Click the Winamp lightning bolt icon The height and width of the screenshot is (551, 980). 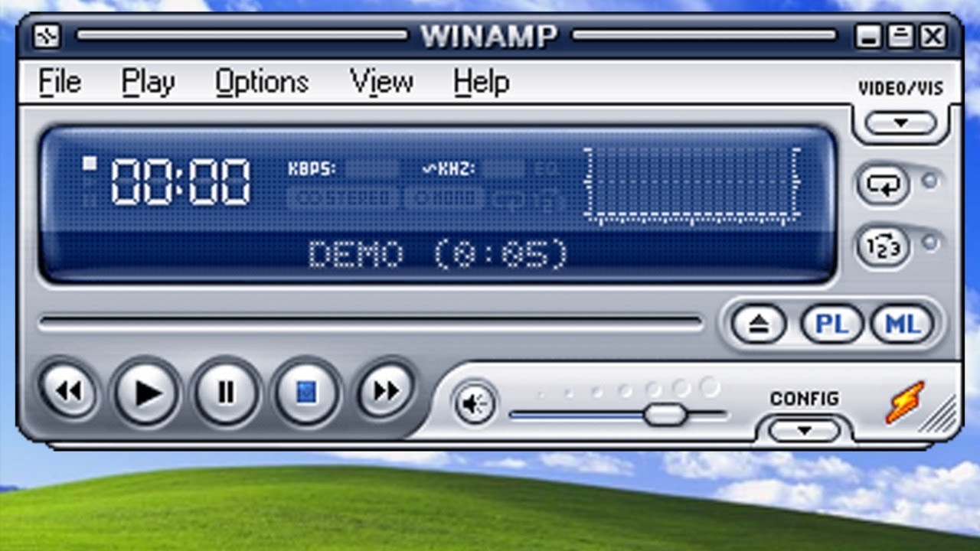906,403
